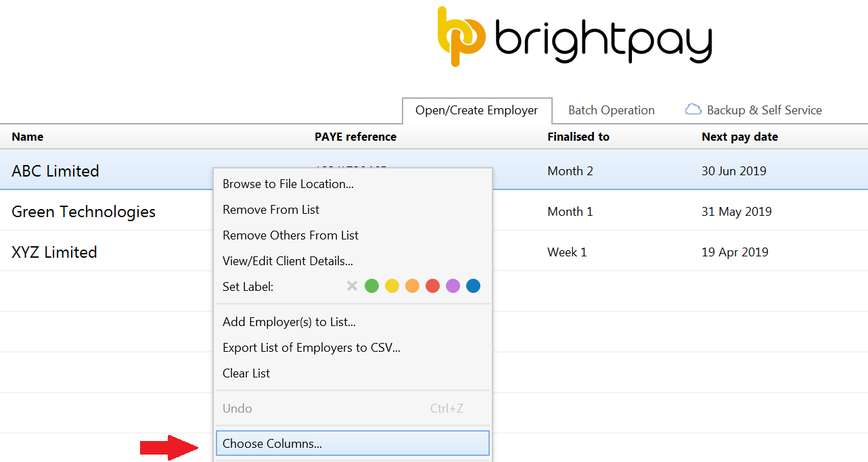Open the Batch Operation tab
Screen dimensions: 868x462
[612, 110]
